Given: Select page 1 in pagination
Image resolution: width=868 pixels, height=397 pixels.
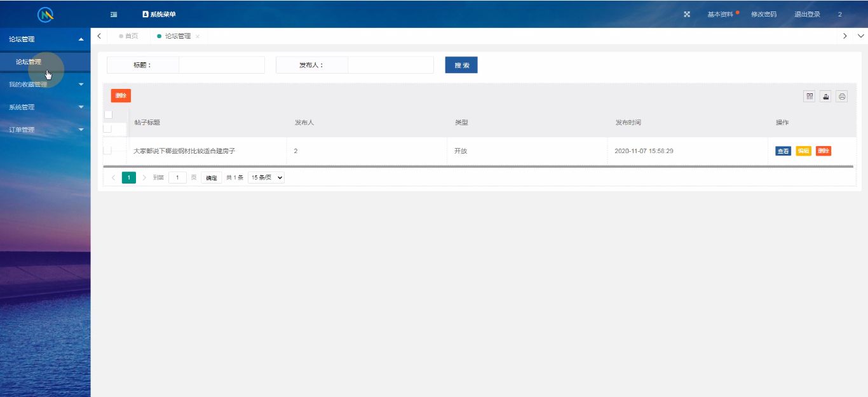Looking at the screenshot, I should coord(129,178).
